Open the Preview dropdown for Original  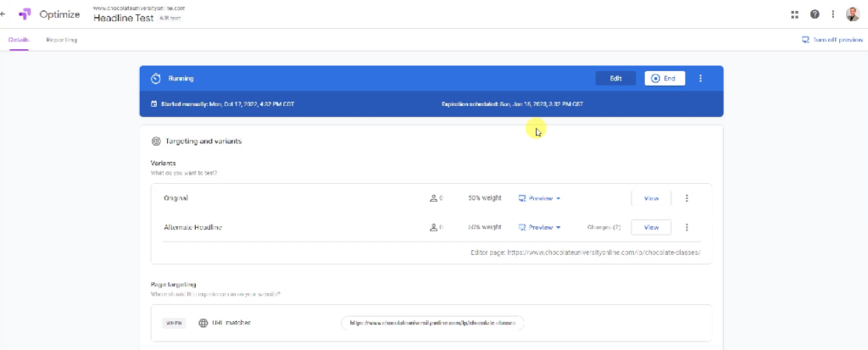pos(540,198)
